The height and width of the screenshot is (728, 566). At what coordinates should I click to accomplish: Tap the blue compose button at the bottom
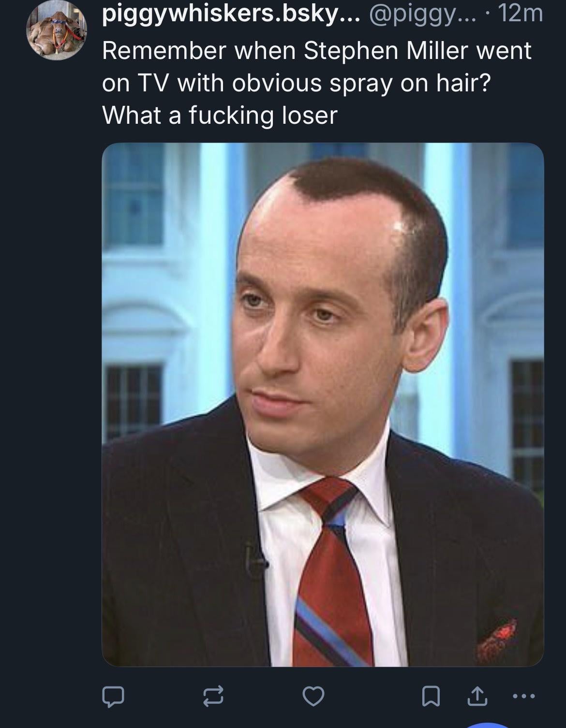[489, 725]
